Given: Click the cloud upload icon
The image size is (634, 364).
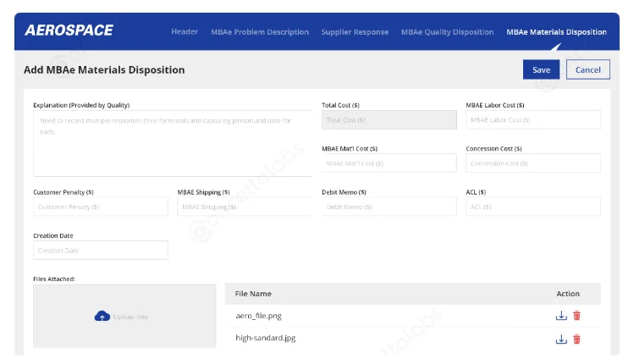Looking at the screenshot, I should (102, 317).
